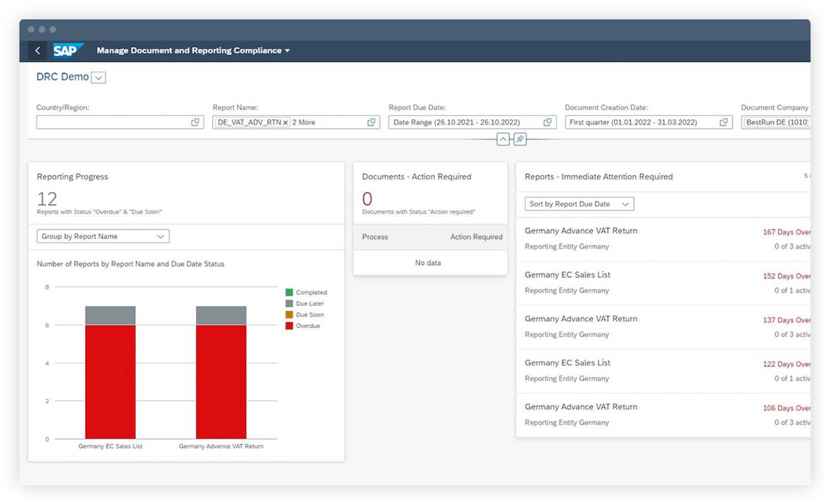Image resolution: width=830 pixels, height=504 pixels.
Task: Click the 167 Days Overdue link
Action: click(x=786, y=231)
